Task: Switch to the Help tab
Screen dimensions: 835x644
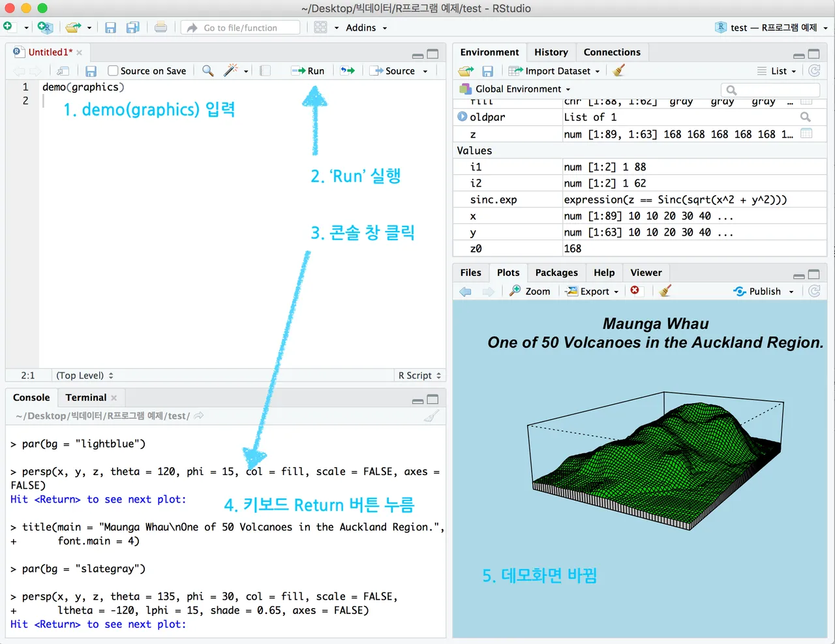Action: click(x=604, y=273)
